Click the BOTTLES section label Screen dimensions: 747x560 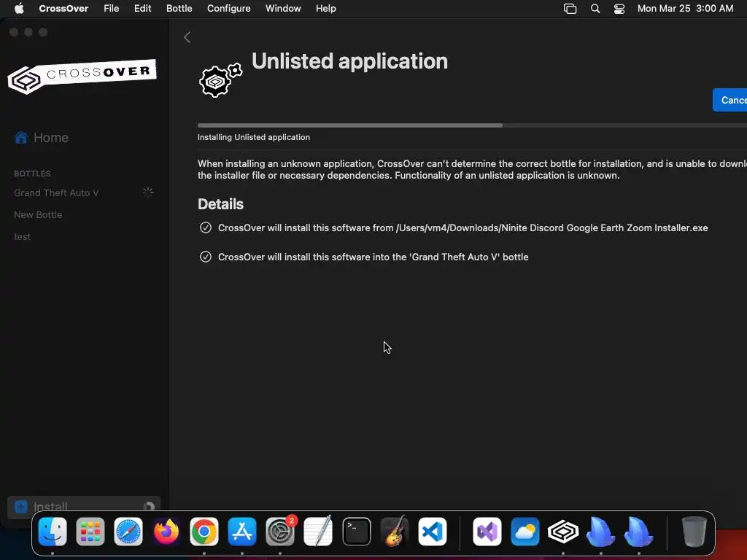coord(32,174)
